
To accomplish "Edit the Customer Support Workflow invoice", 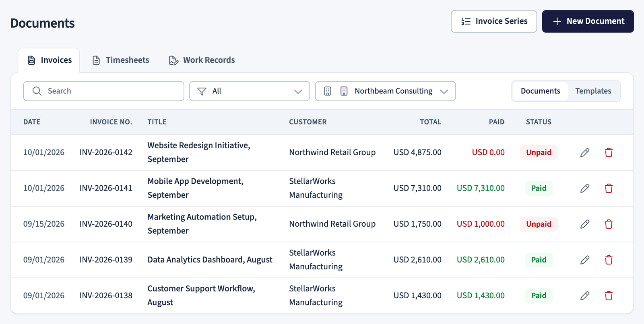I will tap(585, 295).
